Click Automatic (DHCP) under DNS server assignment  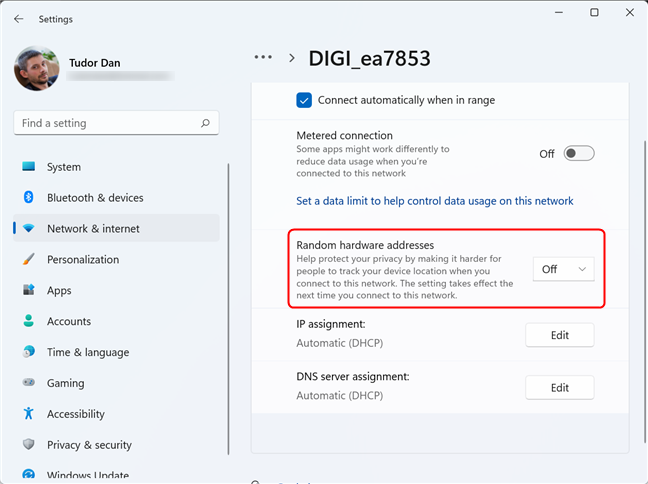click(339, 396)
